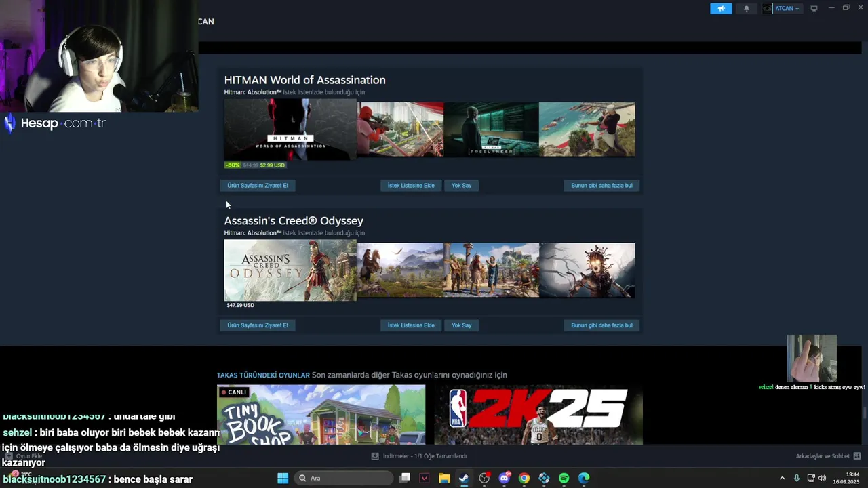Click 'Ürün Sayfasını Ziyaret Et' for Odyssey
The height and width of the screenshot is (488, 868).
(258, 325)
